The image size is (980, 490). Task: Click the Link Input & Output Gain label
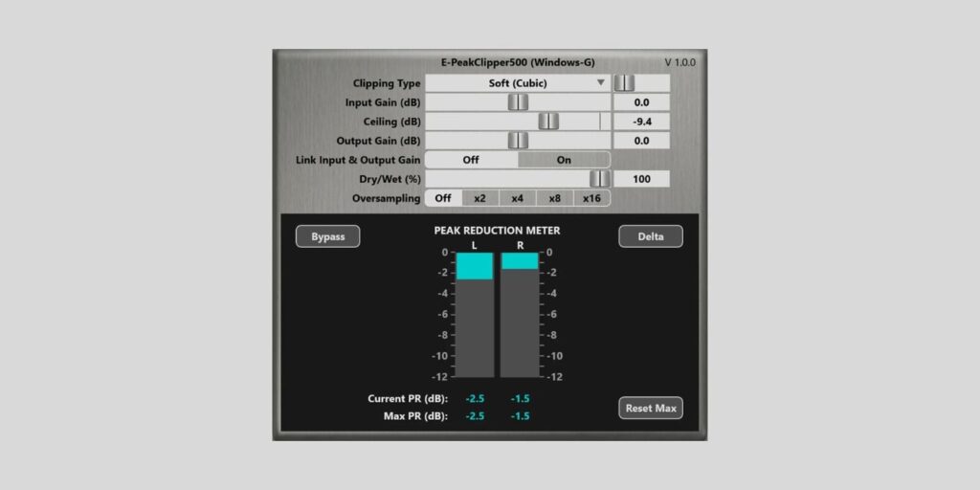coord(358,160)
